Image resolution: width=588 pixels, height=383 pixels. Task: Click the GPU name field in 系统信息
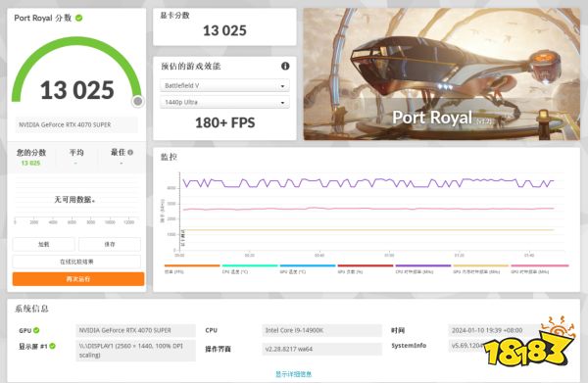pos(136,330)
